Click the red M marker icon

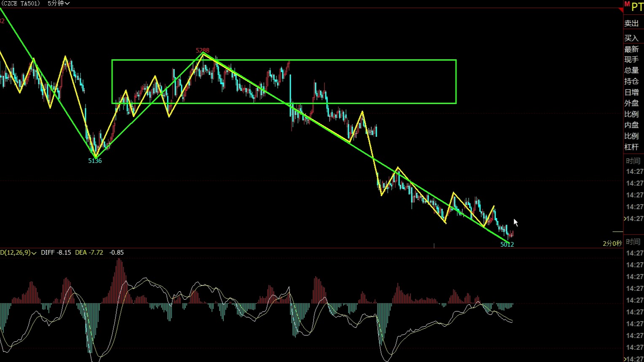point(627,4)
